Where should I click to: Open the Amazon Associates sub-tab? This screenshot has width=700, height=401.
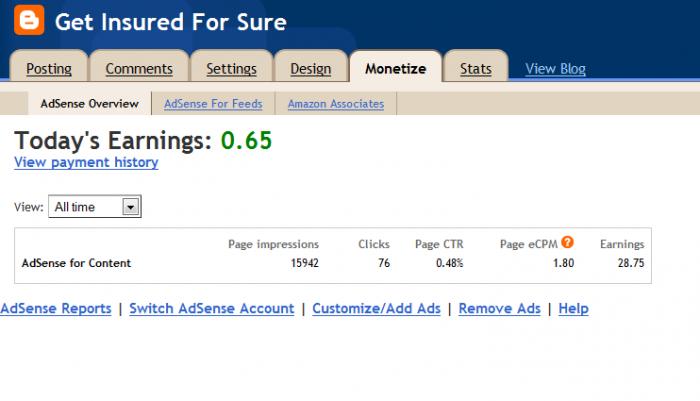(x=336, y=104)
